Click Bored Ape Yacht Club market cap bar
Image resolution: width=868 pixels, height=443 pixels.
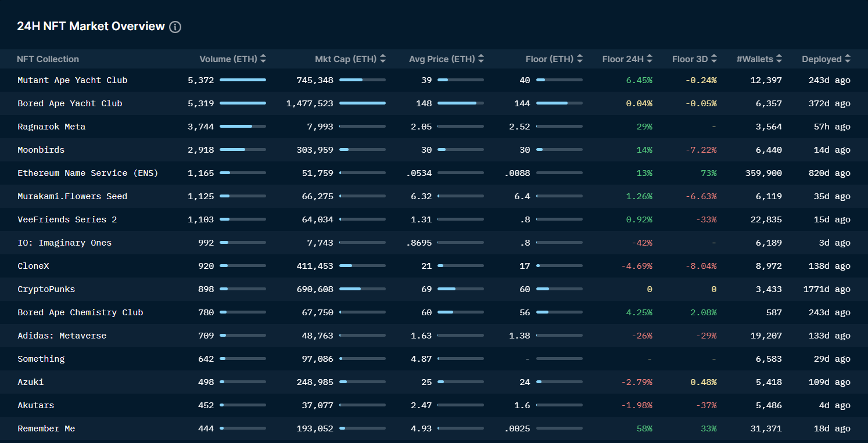363,103
